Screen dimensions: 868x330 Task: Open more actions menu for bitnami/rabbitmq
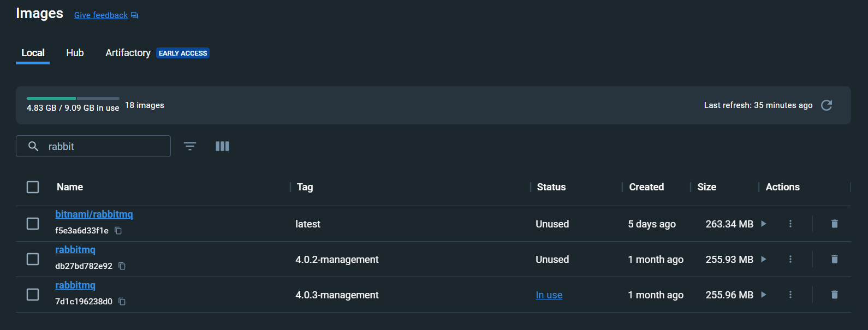(x=790, y=224)
